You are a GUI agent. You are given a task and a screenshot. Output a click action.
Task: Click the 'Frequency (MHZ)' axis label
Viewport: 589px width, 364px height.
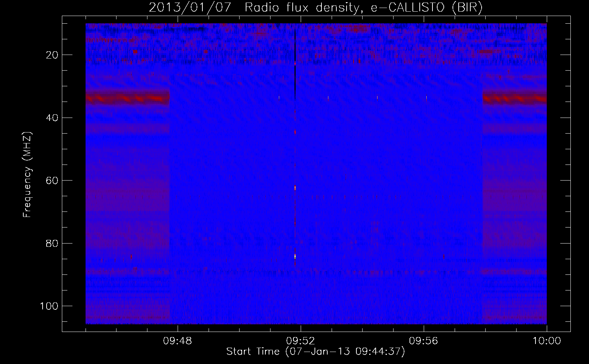27,175
